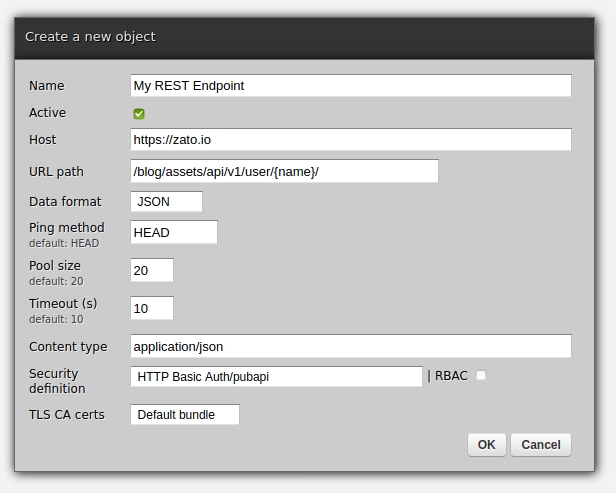The width and height of the screenshot is (616, 493).
Task: Select the URL path text box
Action: (x=284, y=171)
